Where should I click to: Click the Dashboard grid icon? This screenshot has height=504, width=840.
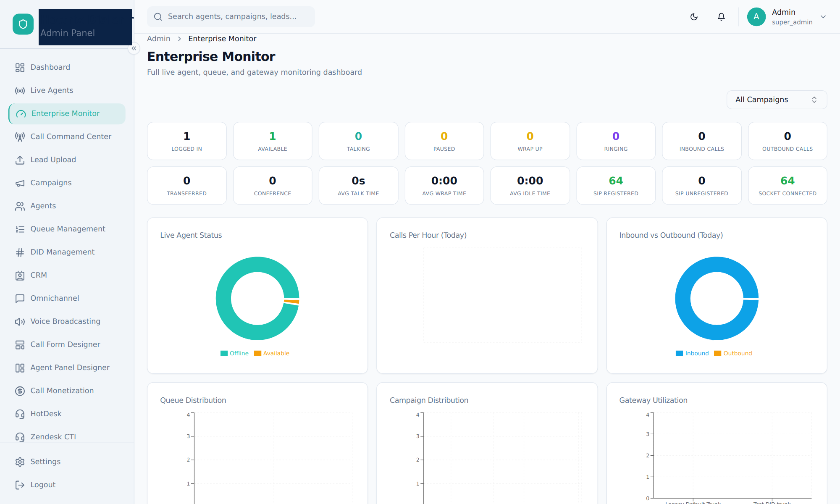click(x=20, y=68)
